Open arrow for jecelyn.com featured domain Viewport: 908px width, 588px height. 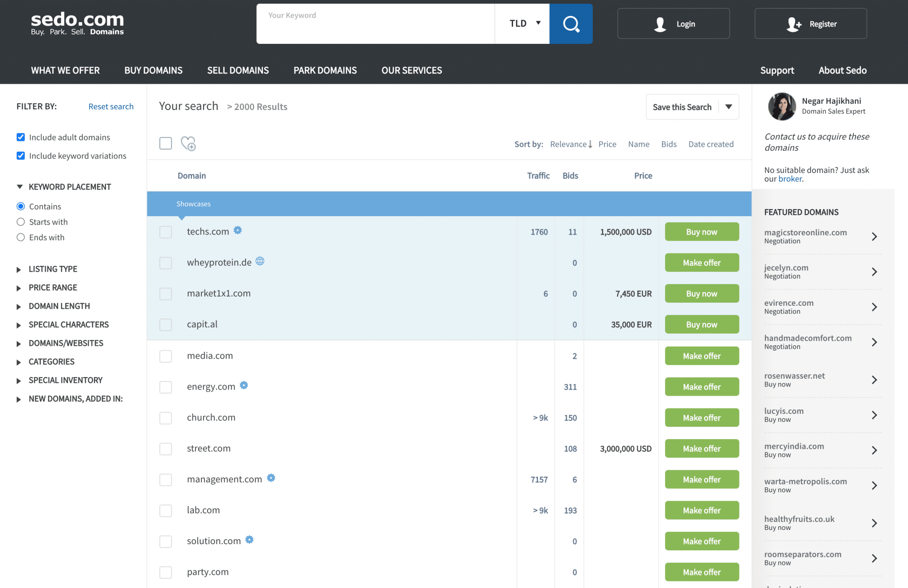pyautogui.click(x=874, y=272)
